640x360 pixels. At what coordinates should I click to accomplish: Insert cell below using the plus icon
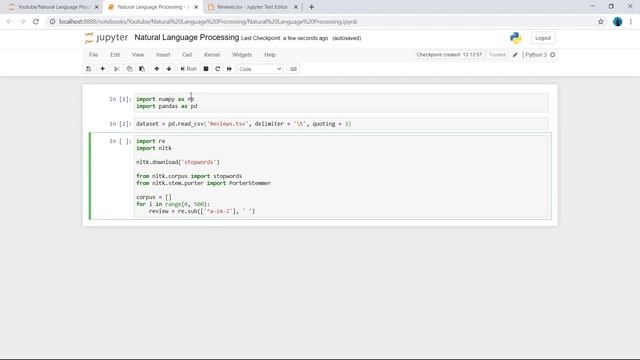(x=102, y=69)
